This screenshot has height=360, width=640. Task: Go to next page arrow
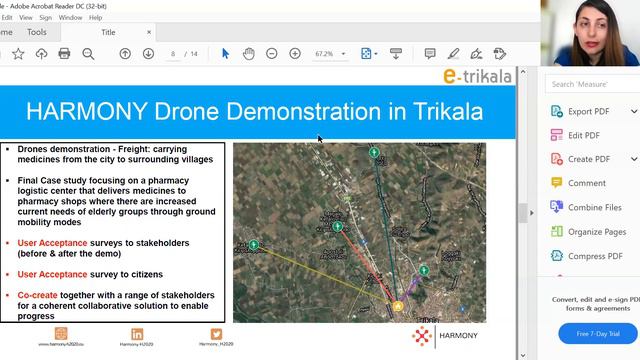click(x=148, y=53)
